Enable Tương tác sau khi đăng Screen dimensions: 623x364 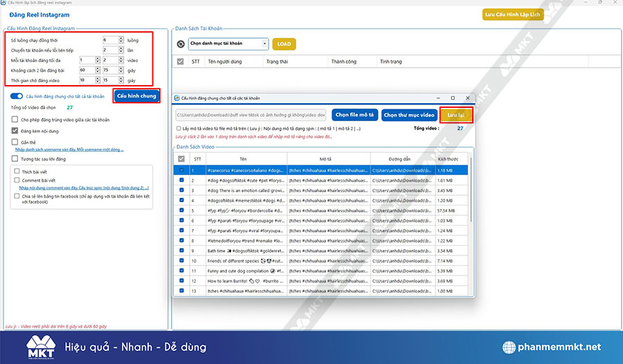click(15, 158)
